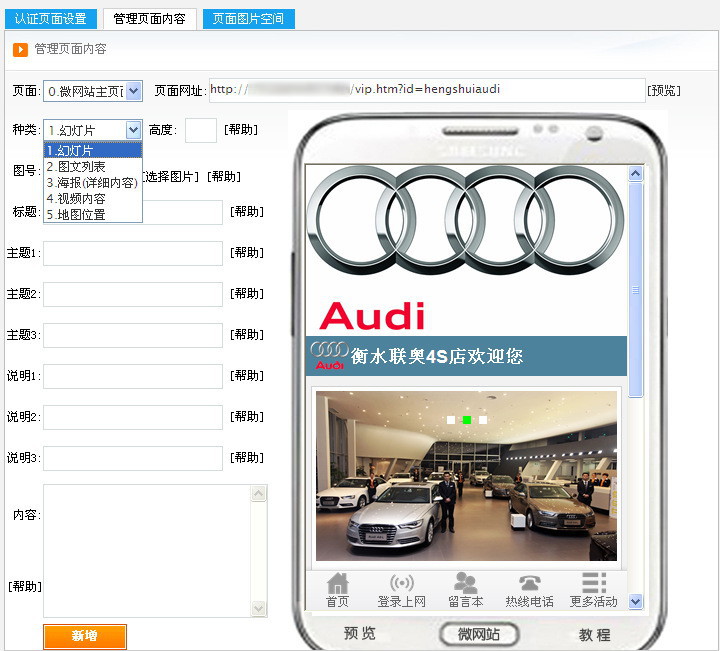This screenshot has height=651, width=720.
Task: Open [帮助] for 说明1
Action: [247, 376]
